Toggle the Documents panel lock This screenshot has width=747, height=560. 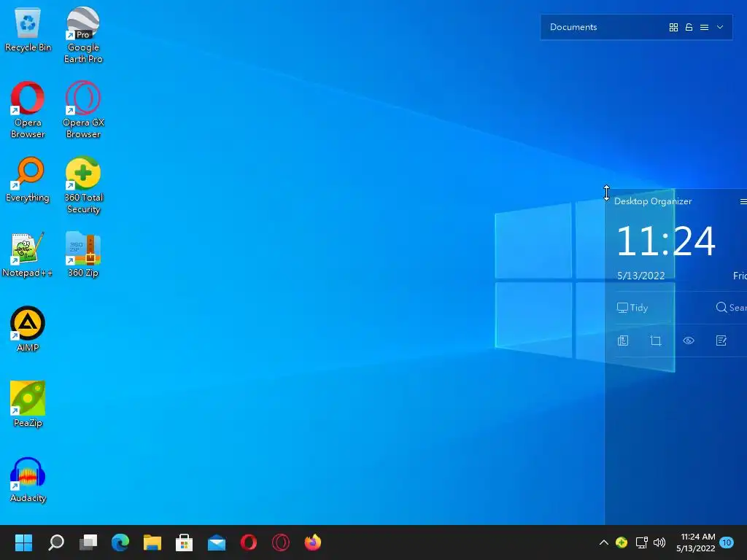tap(689, 27)
